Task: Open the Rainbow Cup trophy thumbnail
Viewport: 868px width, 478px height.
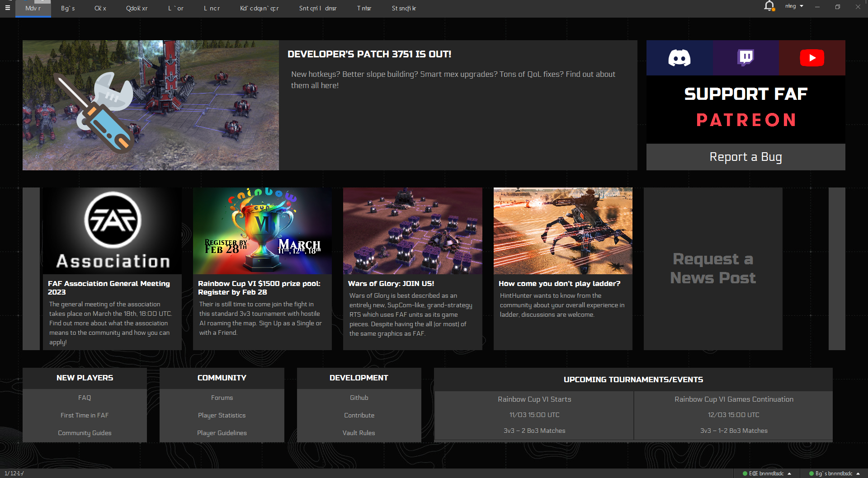Action: point(262,231)
